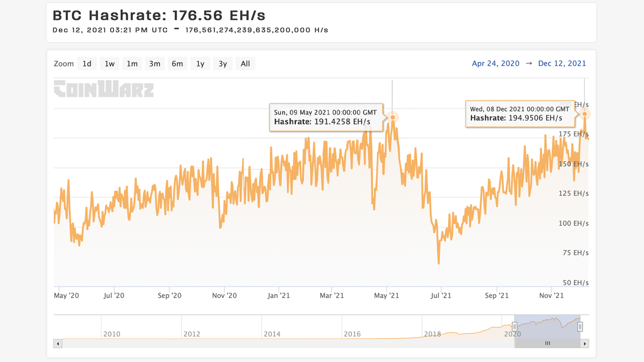644x362 pixels.
Task: Click the BTC Hashrate title heading
Action: point(161,16)
